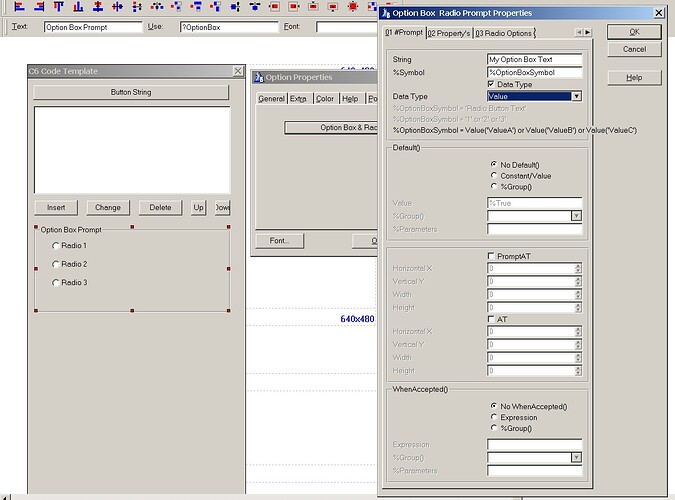Click the red box left-arrow toolbar icon
The image size is (675, 500).
point(274,6)
